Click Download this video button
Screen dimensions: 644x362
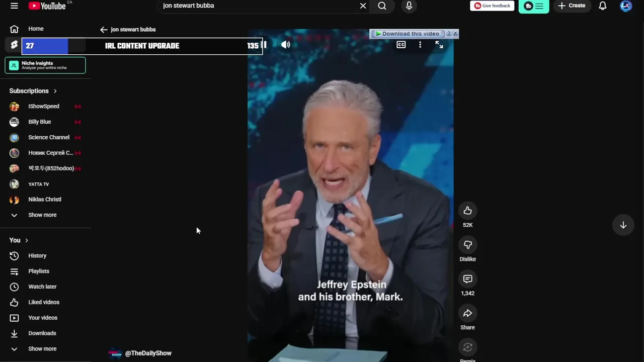pyautogui.click(x=408, y=34)
